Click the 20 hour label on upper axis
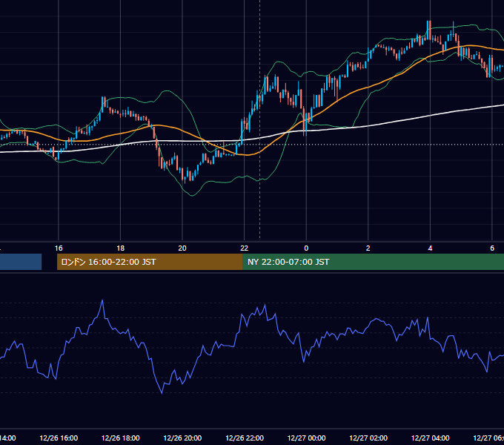The image size is (504, 445). click(x=182, y=248)
